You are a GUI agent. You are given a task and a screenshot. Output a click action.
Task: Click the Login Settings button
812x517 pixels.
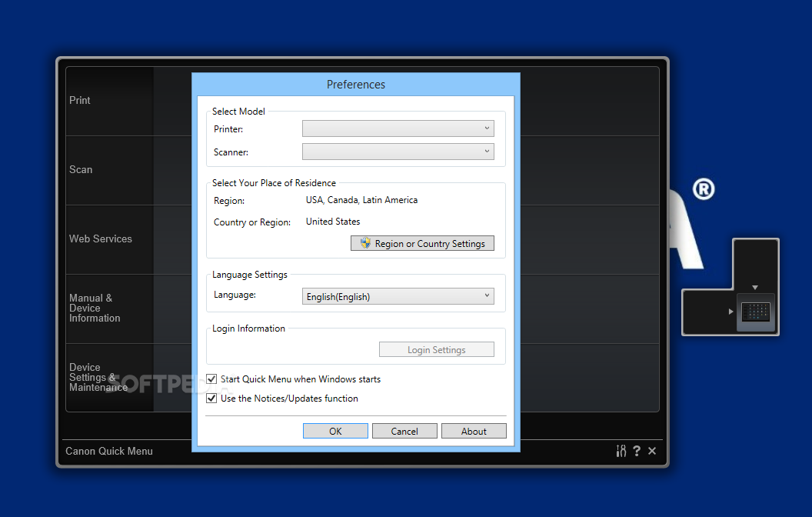point(436,350)
